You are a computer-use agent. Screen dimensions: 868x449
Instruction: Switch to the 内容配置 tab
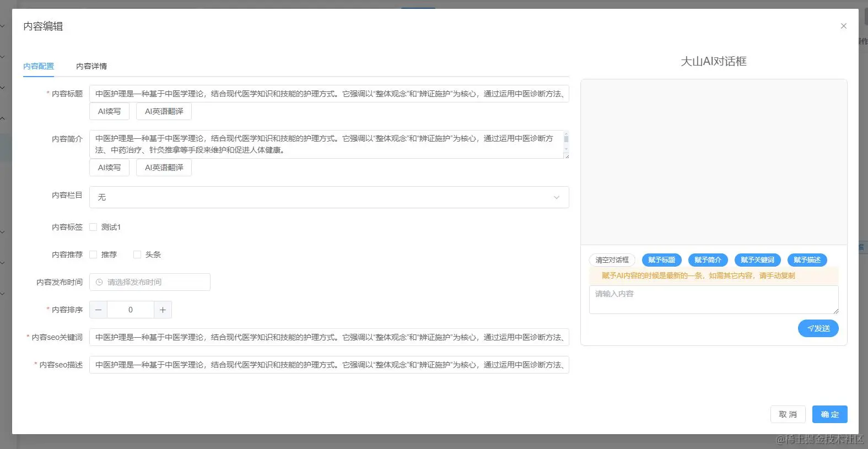39,66
